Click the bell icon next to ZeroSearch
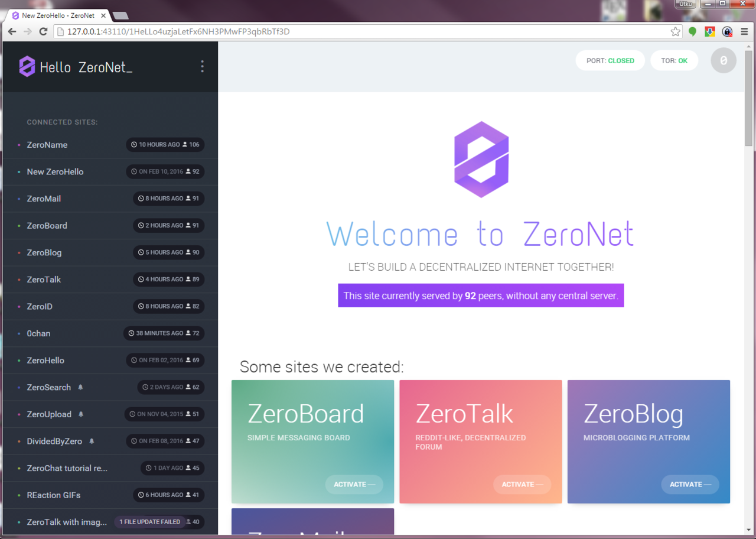The width and height of the screenshot is (756, 539). [80, 388]
